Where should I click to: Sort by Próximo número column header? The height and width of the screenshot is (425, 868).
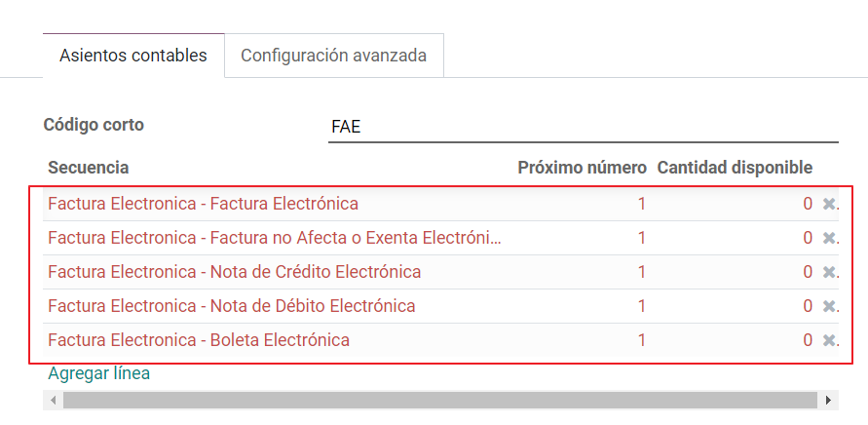point(582,168)
